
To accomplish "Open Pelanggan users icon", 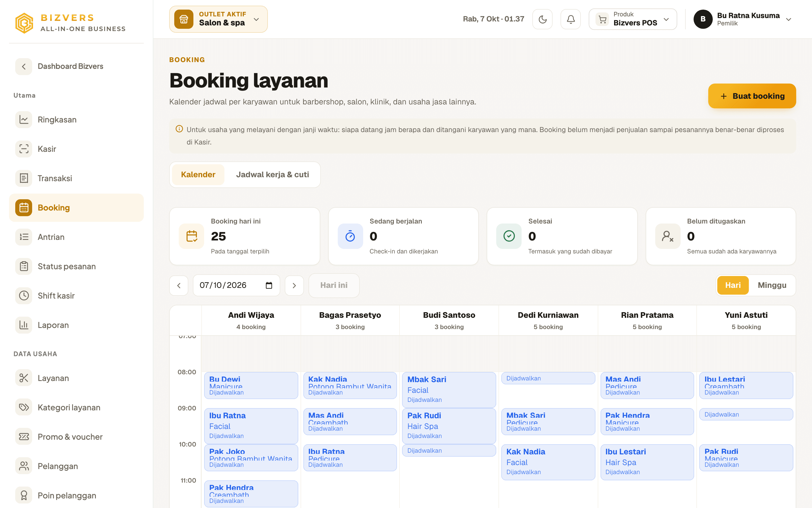I will (x=24, y=466).
